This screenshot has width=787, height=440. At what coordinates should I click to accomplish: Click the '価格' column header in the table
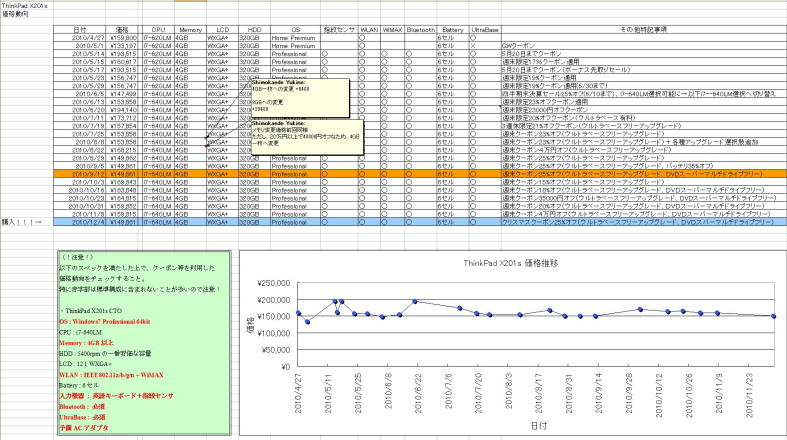pos(122,30)
